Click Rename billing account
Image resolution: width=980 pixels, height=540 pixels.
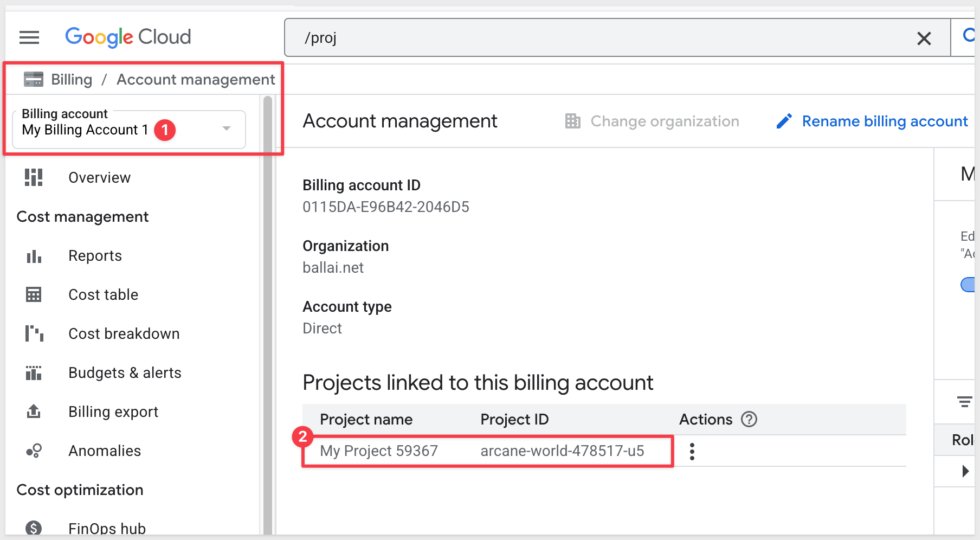[x=872, y=121]
